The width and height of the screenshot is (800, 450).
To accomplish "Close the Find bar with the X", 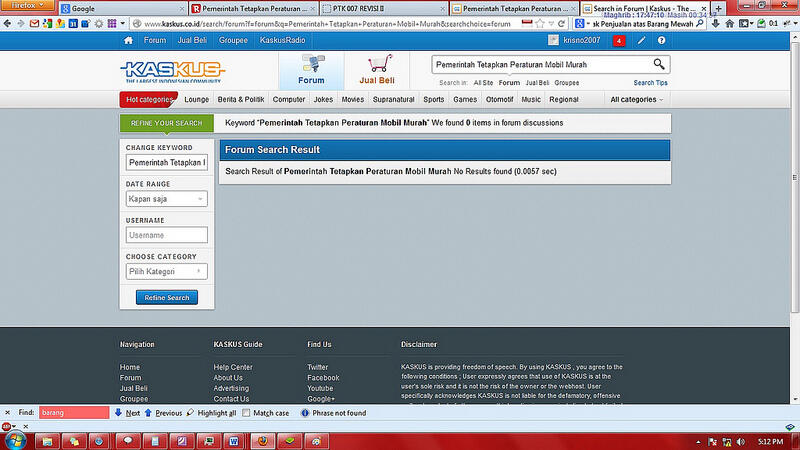I will 7,412.
